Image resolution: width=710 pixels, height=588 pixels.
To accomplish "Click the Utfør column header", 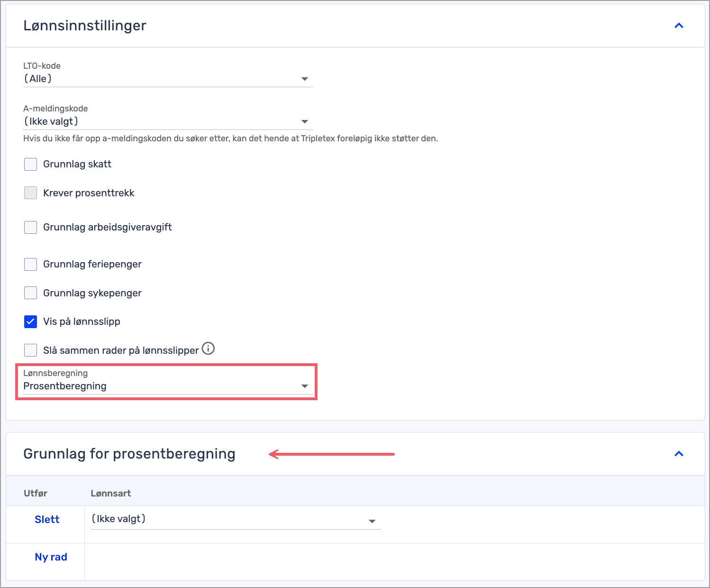I will point(36,493).
